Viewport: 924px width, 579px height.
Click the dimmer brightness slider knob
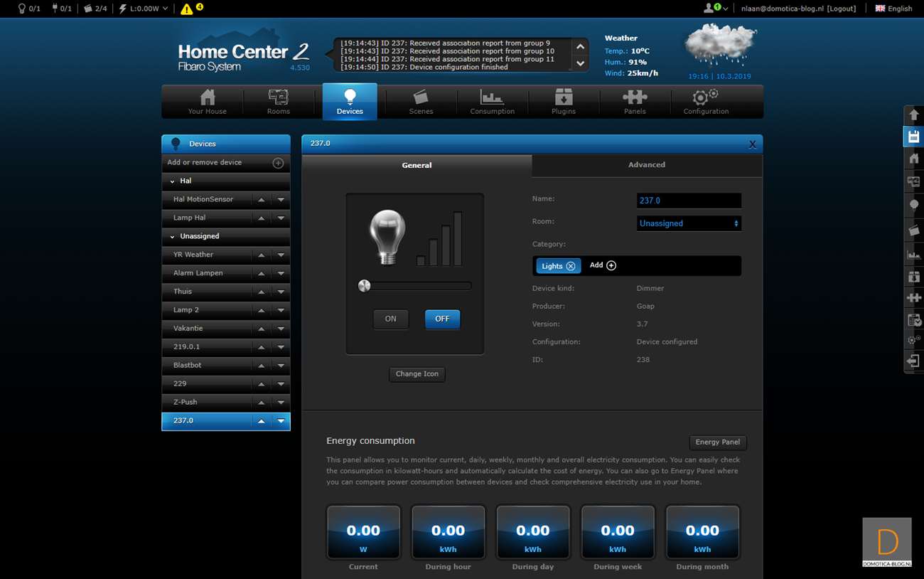click(x=364, y=286)
